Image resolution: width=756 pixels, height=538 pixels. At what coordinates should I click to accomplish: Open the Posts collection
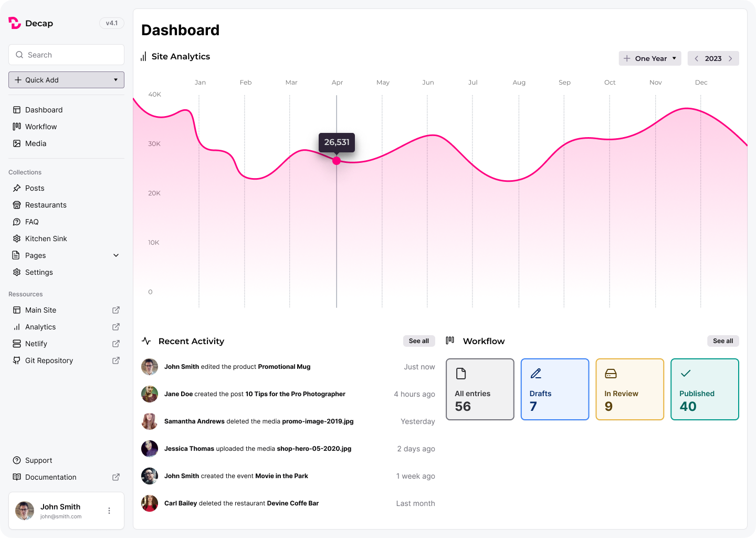coord(66,188)
